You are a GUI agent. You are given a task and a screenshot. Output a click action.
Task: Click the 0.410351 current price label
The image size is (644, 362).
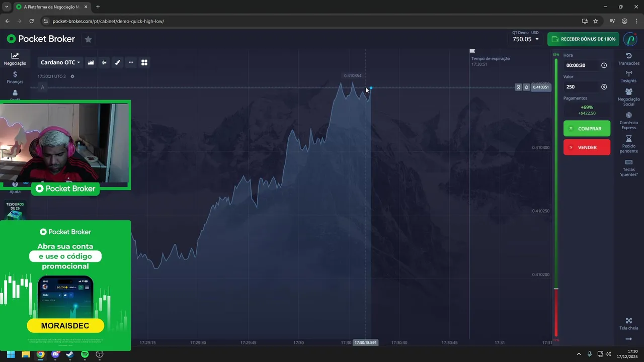click(541, 87)
